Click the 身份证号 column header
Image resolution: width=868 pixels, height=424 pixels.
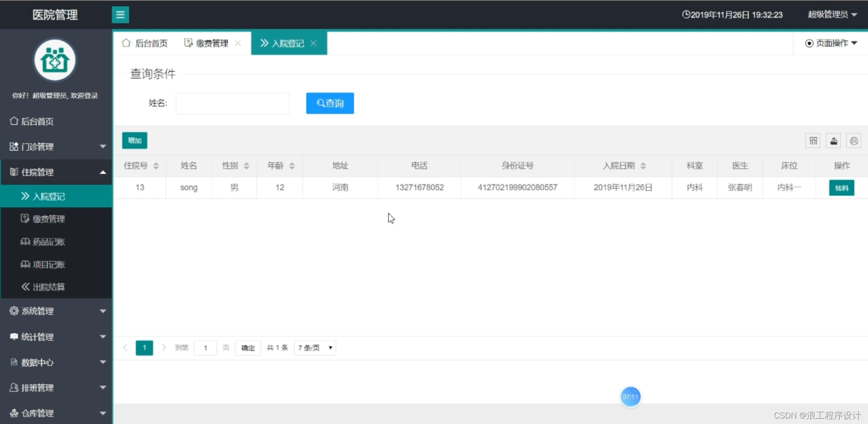click(x=518, y=166)
